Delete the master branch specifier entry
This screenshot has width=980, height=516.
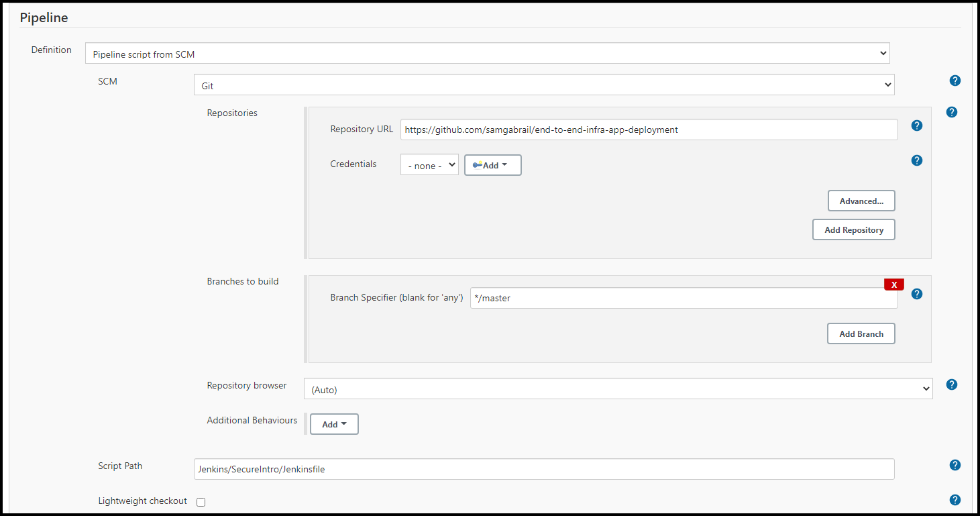(894, 284)
